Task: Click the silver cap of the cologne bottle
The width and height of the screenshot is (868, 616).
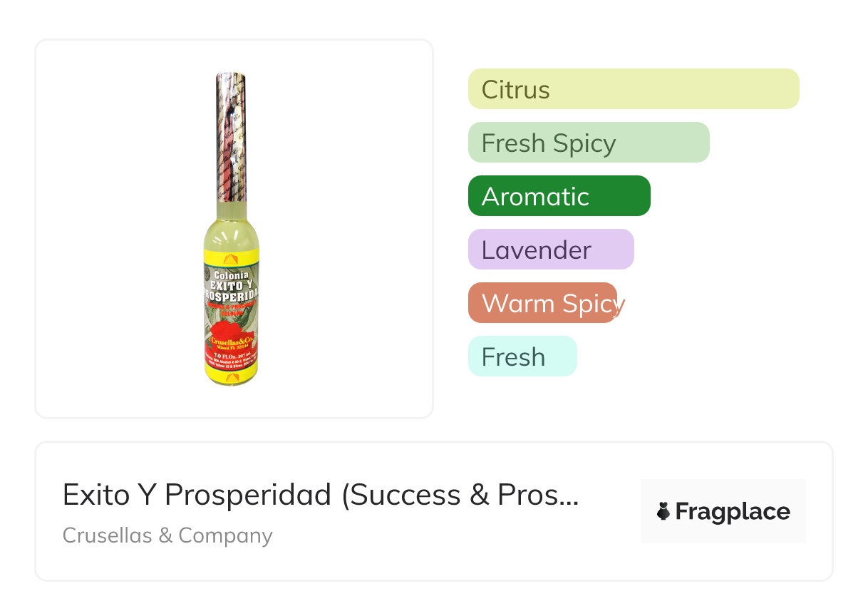Action: (231, 135)
